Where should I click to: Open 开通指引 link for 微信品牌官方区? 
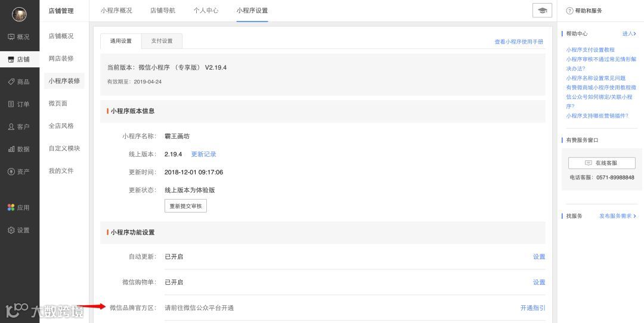pos(532,308)
